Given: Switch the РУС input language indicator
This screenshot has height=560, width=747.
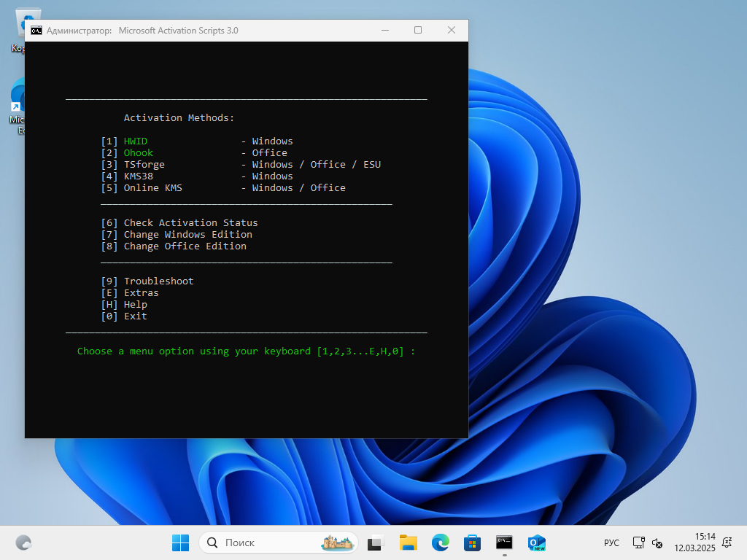Looking at the screenshot, I should [x=612, y=542].
